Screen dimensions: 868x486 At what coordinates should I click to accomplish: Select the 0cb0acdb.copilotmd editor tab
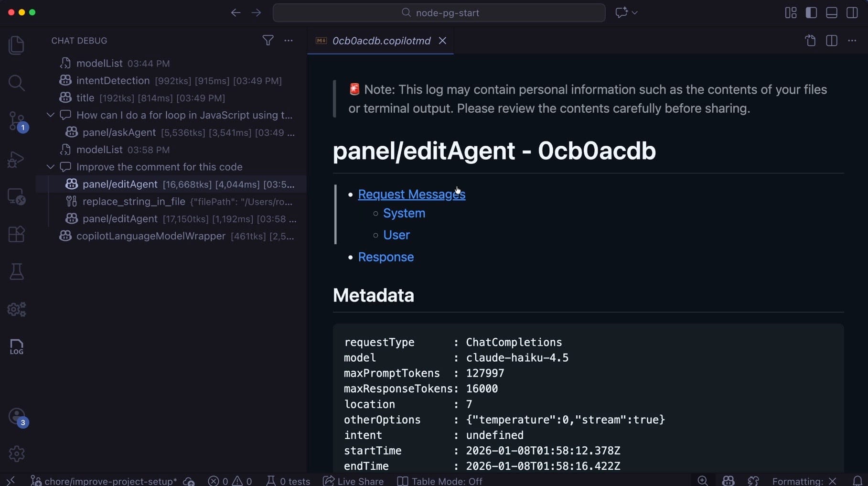pos(381,41)
